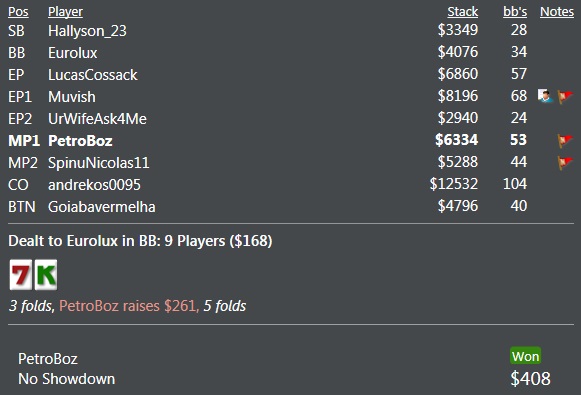
Task: Select player LucasCossack
Action: (x=93, y=75)
